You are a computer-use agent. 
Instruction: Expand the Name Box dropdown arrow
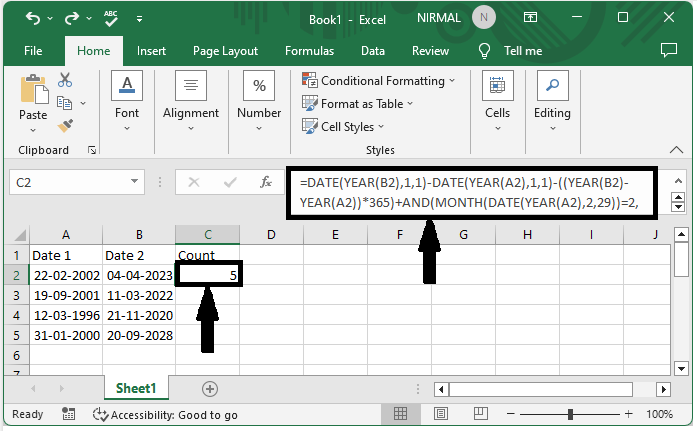[134, 181]
